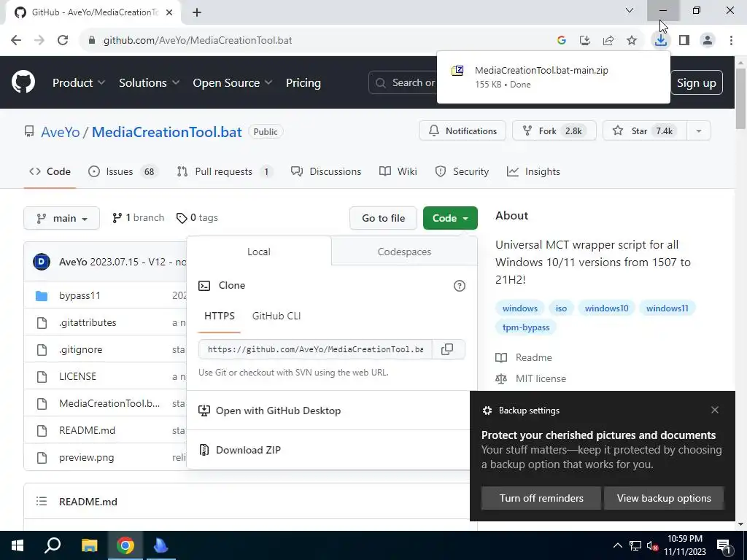The width and height of the screenshot is (747, 560).
Task: Open the Discussions tab
Action: 326,171
